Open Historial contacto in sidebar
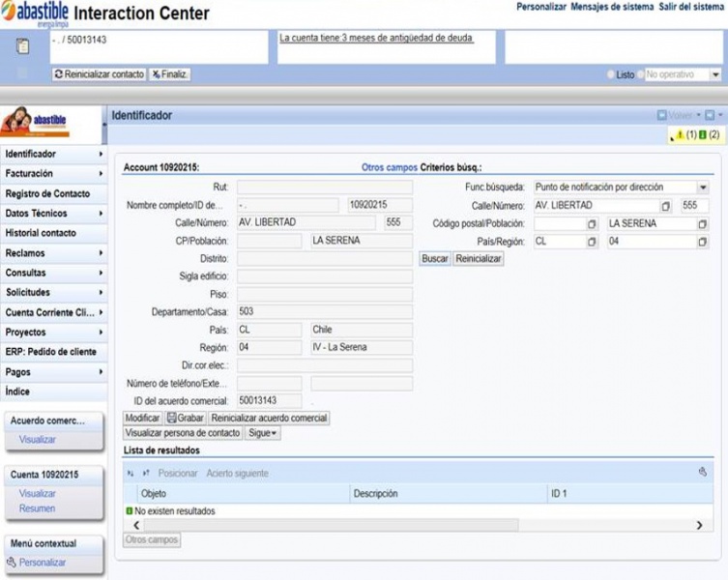This screenshot has height=580, width=728. (x=54, y=233)
